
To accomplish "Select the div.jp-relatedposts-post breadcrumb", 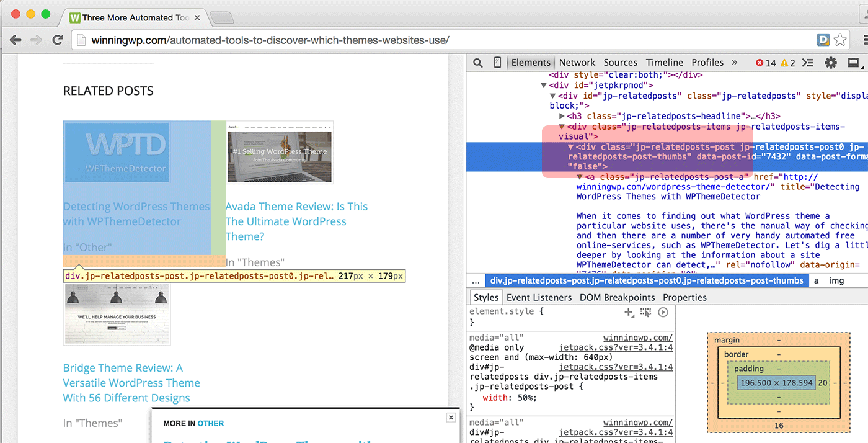I will coord(647,280).
